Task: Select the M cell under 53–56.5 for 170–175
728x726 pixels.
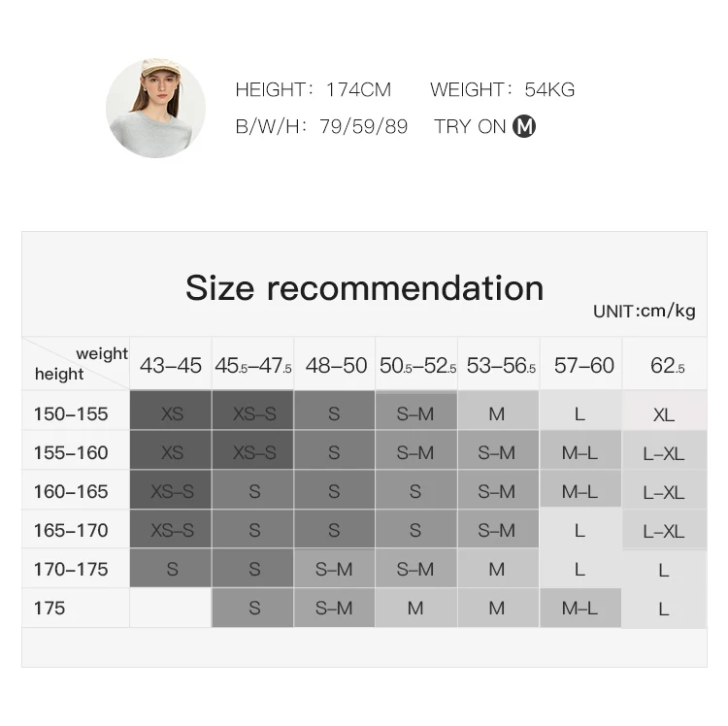Action: coord(498,569)
